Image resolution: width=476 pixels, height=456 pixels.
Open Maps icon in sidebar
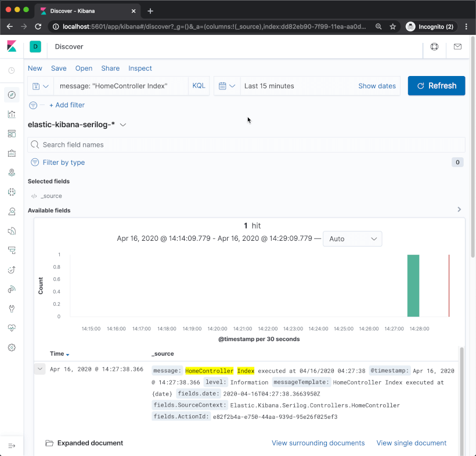coord(12,173)
